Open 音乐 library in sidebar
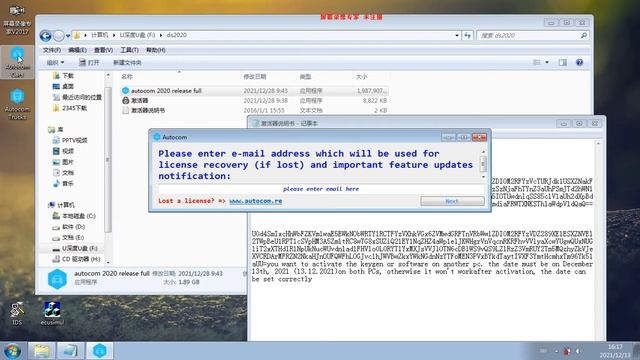The height and width of the screenshot is (360, 640). pyautogui.click(x=63, y=184)
